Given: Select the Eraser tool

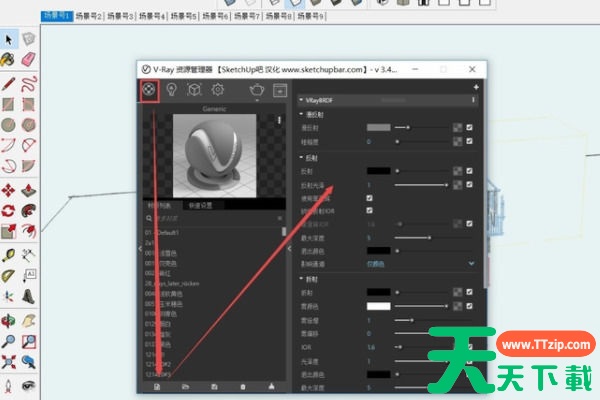Looking at the screenshot, I should coord(28,59).
